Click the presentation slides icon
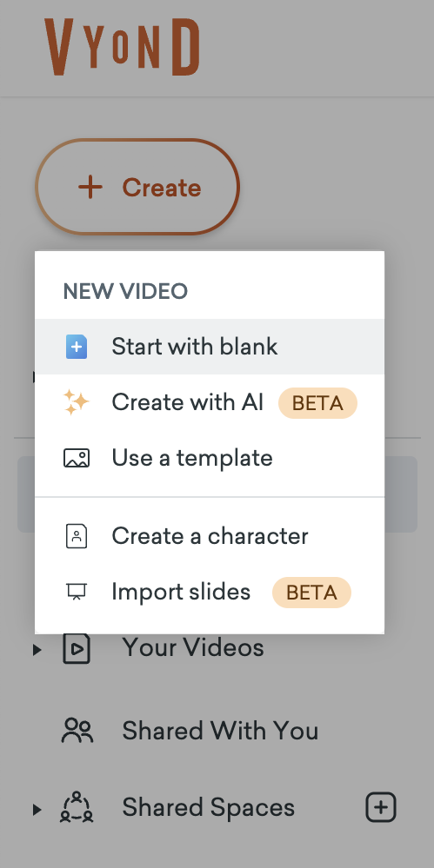434x868 pixels. click(77, 593)
